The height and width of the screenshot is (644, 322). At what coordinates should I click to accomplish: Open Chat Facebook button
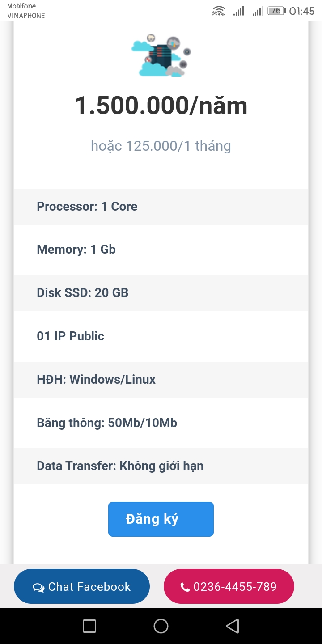[82, 586]
